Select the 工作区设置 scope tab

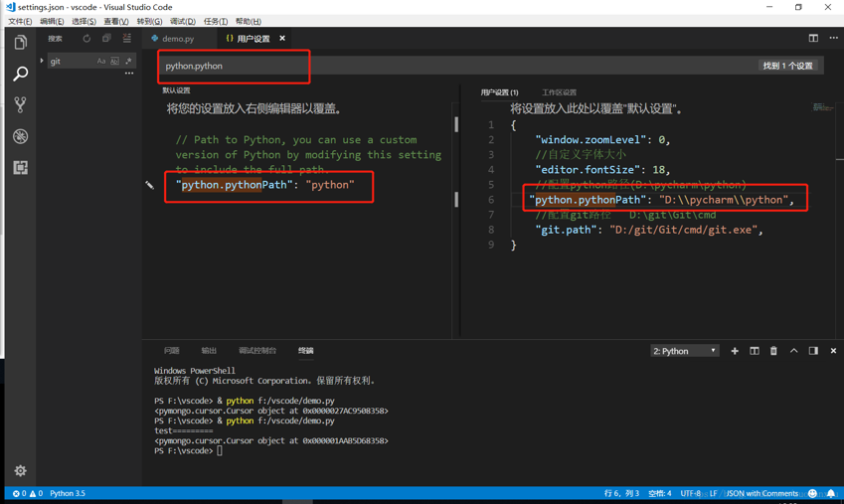click(x=559, y=92)
